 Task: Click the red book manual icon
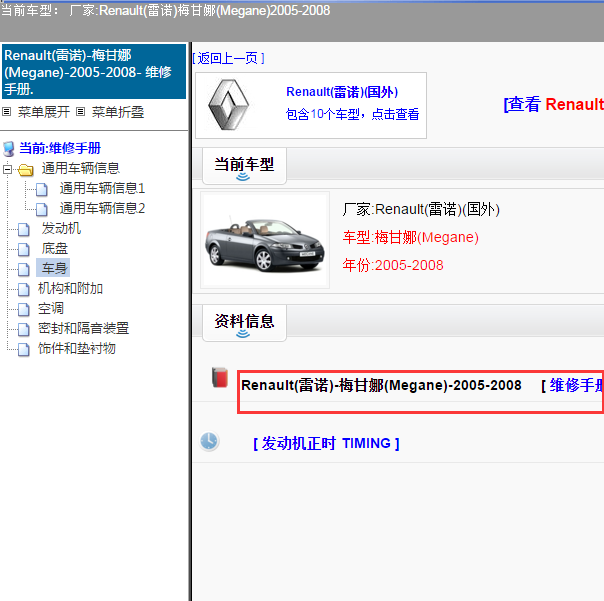tap(220, 377)
